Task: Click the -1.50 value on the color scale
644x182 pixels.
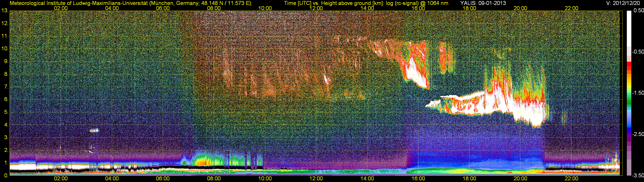Action: click(638, 93)
